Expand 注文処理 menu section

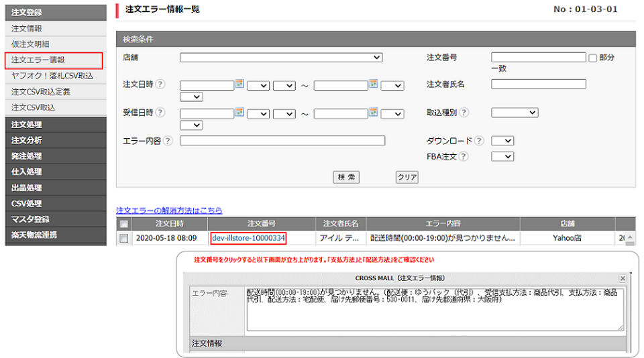point(56,125)
